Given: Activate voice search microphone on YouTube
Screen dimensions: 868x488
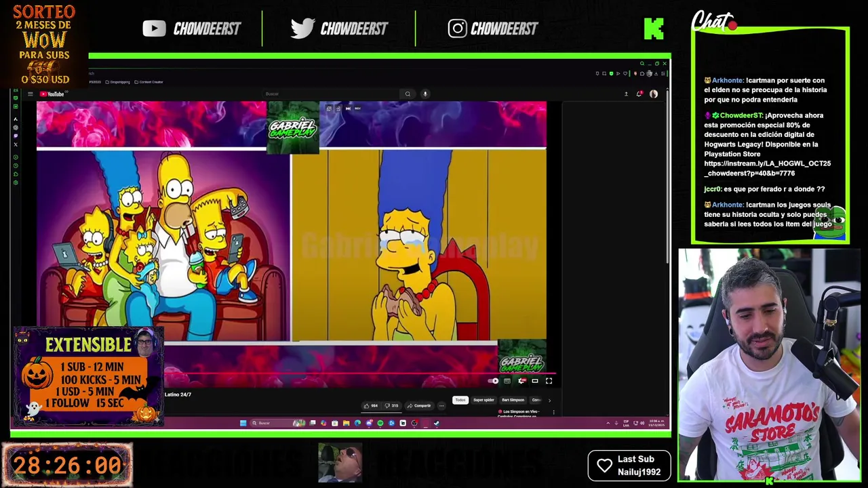Looking at the screenshot, I should [425, 94].
